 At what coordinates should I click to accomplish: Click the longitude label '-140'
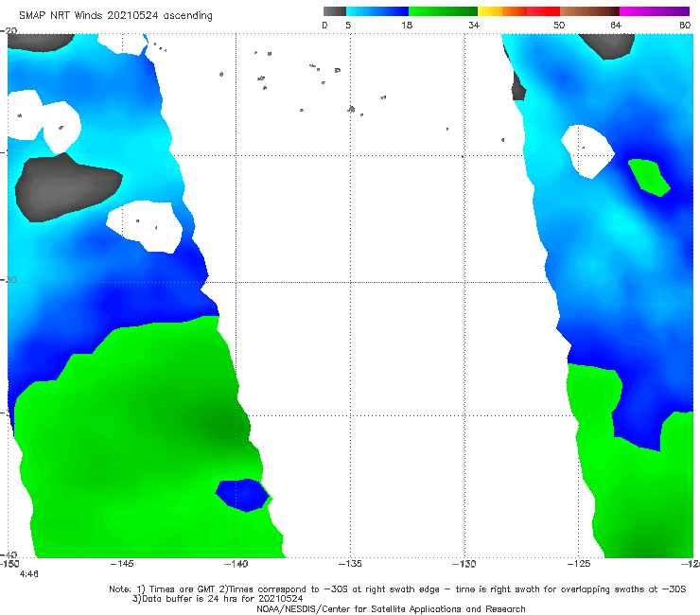pos(236,564)
